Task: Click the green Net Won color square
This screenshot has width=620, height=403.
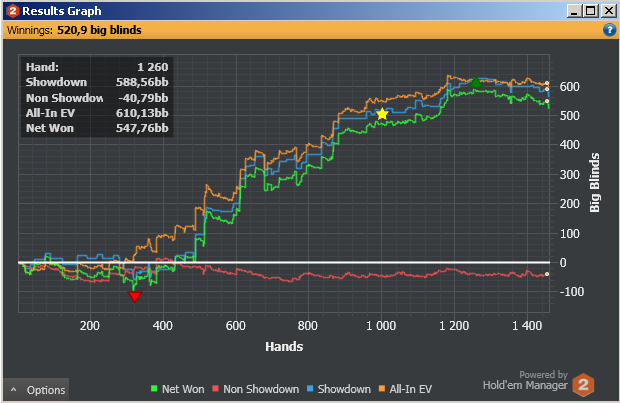Action: (154, 389)
